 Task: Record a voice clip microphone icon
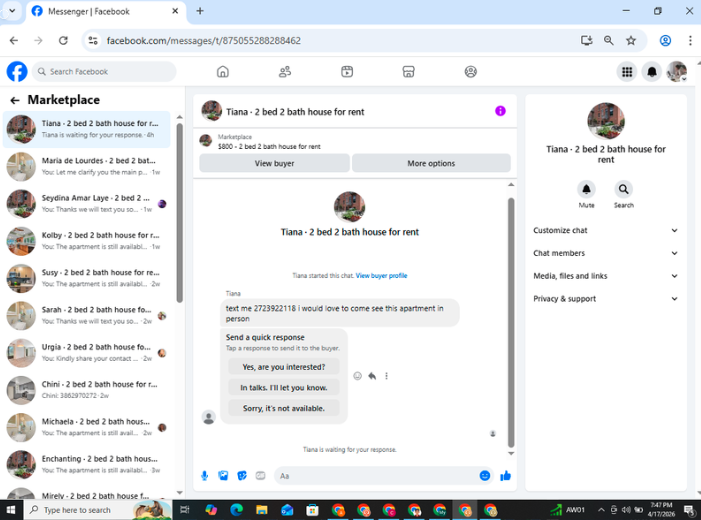point(204,476)
